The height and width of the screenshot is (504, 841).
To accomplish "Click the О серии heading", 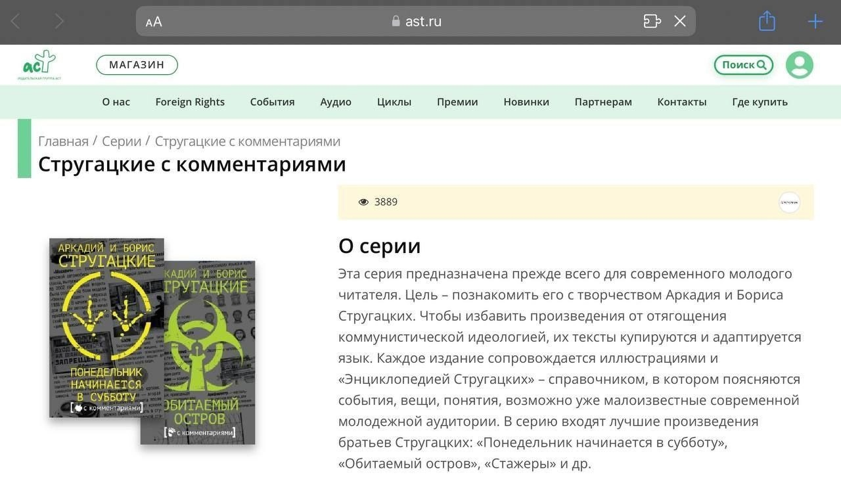I will coord(379,246).
